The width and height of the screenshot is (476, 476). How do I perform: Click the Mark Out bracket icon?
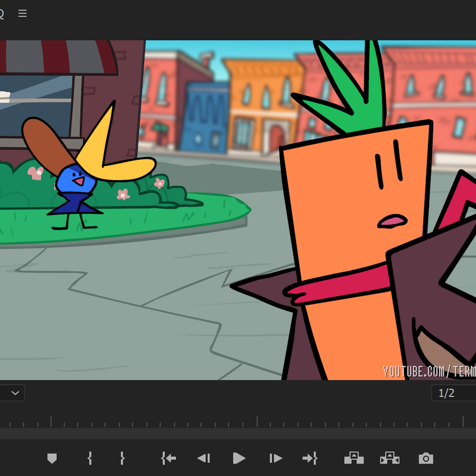[x=122, y=458]
